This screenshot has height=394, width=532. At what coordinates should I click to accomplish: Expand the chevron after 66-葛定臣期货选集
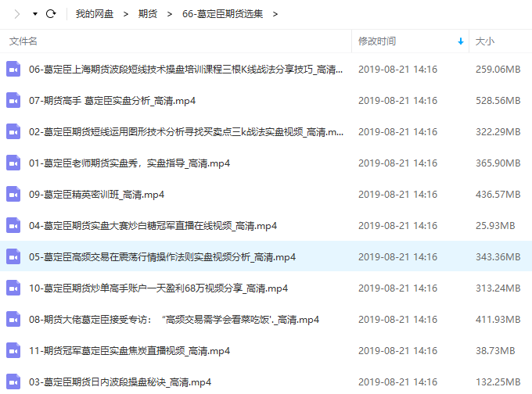click(275, 14)
